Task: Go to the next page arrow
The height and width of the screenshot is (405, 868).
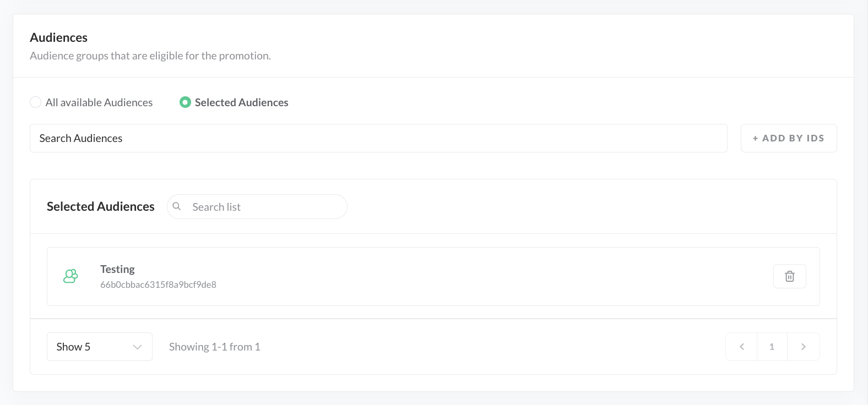Action: [803, 347]
